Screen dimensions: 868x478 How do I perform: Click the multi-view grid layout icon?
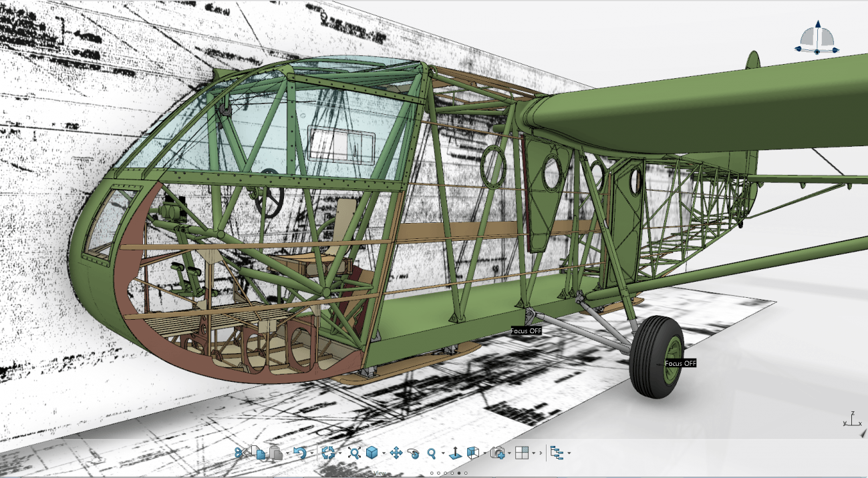click(522, 453)
